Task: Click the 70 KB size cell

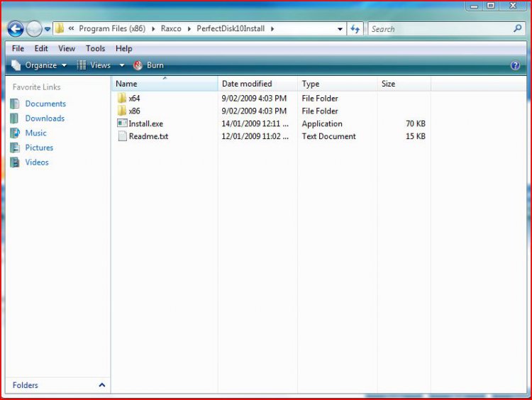Action: click(416, 123)
